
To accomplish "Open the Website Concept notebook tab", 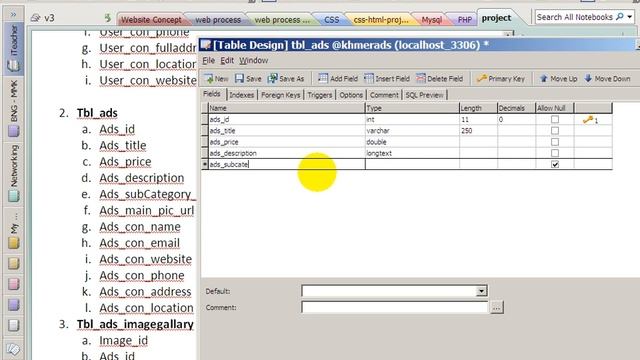I will (x=151, y=20).
